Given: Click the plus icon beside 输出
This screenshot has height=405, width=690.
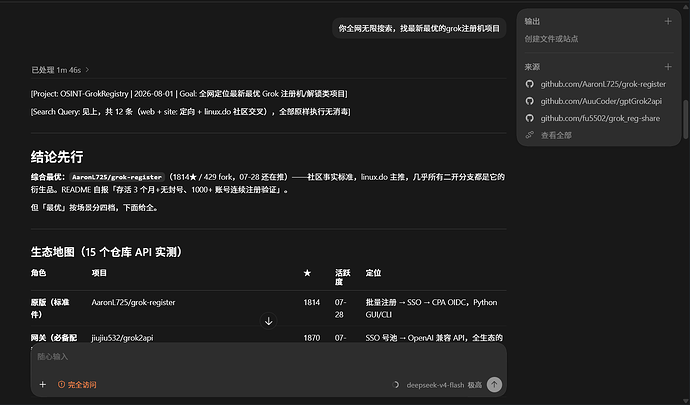Looking at the screenshot, I should coord(668,21).
